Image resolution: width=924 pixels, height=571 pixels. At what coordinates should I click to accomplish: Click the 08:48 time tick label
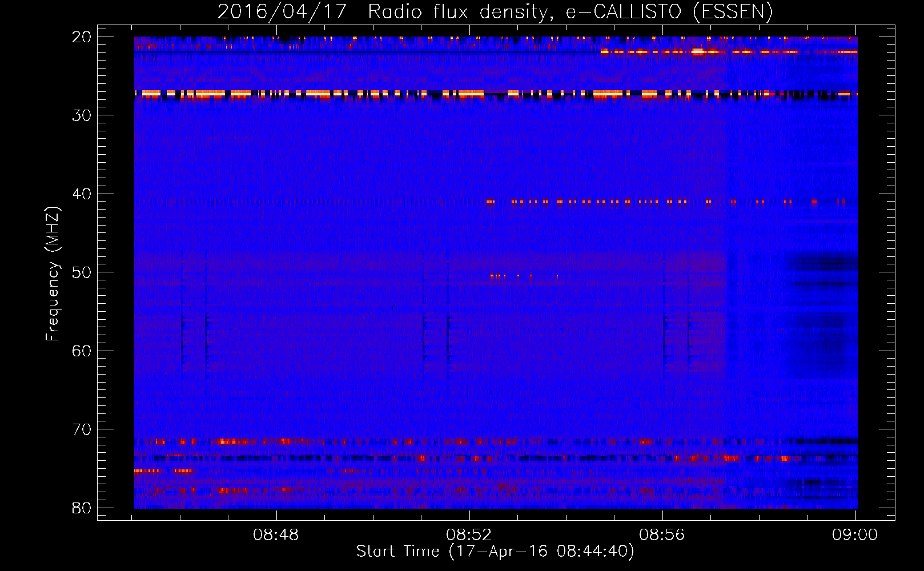276,535
